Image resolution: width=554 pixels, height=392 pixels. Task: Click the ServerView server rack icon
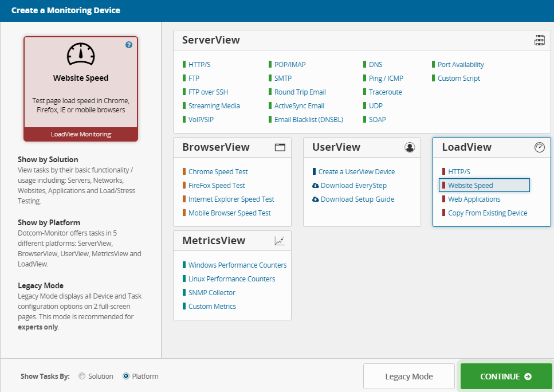point(540,40)
